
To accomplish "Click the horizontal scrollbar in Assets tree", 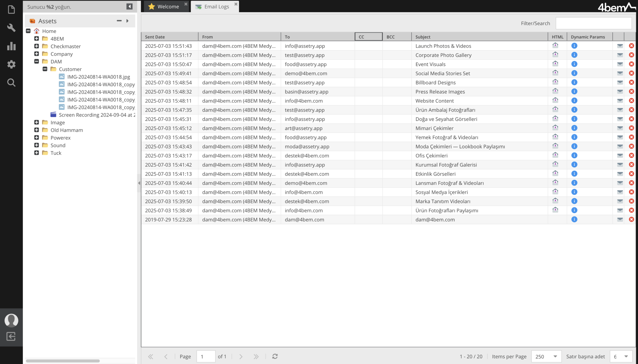I will (63, 361).
